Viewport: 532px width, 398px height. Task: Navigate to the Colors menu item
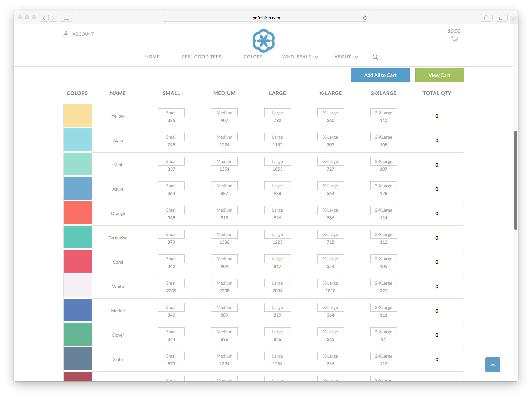253,57
